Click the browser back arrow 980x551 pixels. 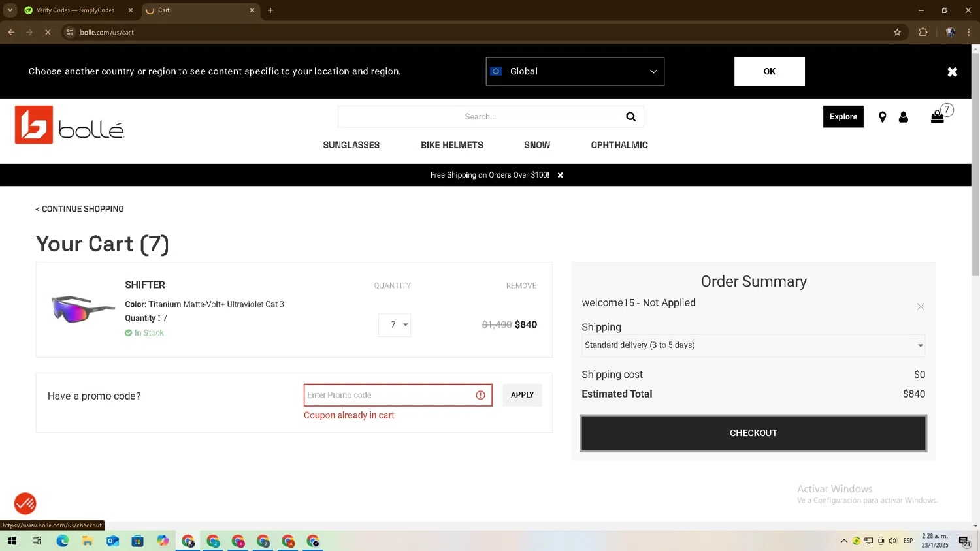click(x=11, y=32)
